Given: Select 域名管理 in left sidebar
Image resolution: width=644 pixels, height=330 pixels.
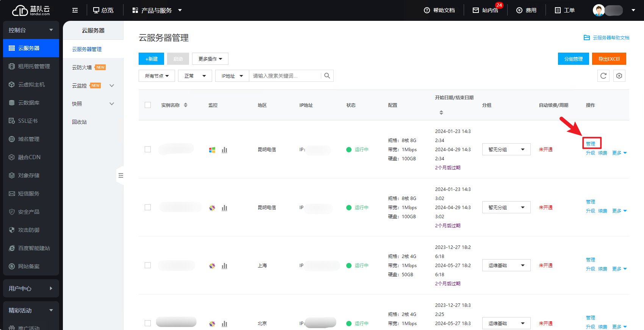Looking at the screenshot, I should point(29,139).
